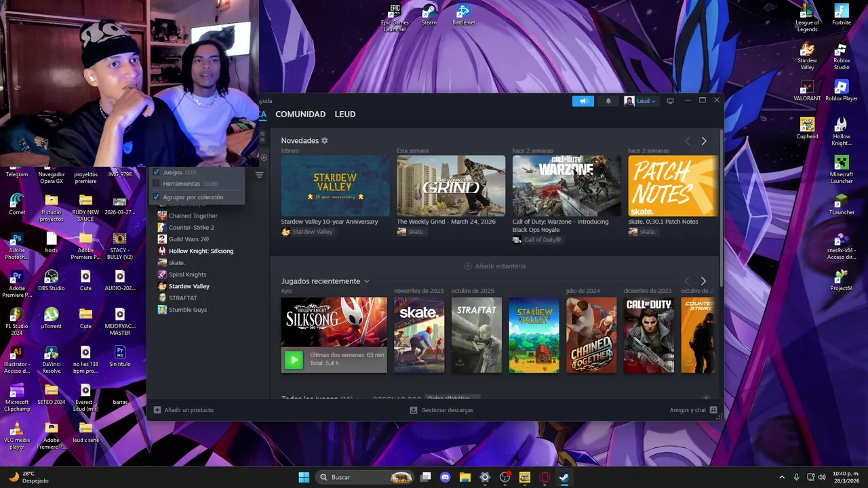Open Epic Games Launcher desktop icon
868x488 pixels.
tap(395, 18)
